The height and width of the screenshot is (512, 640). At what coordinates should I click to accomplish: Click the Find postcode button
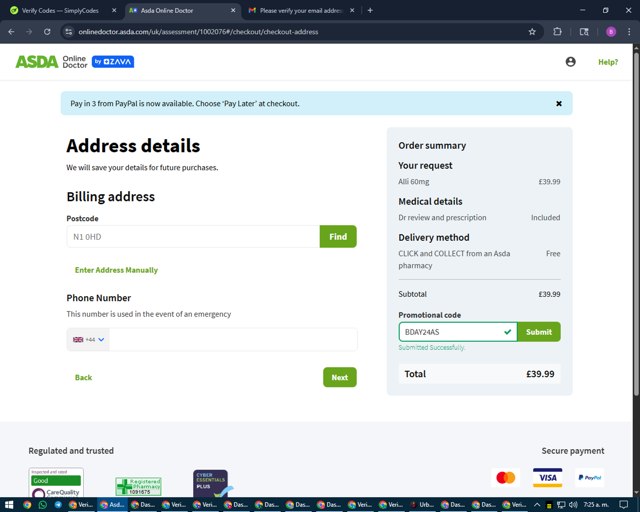338,236
